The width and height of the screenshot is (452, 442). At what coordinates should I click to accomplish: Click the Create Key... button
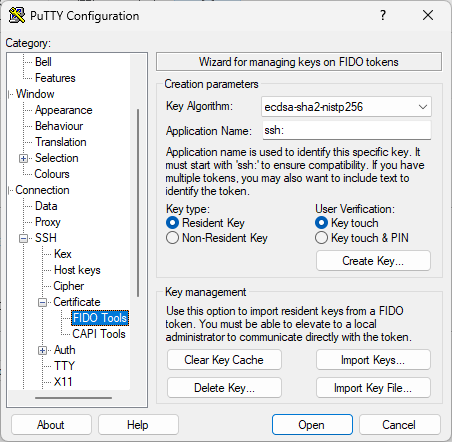[373, 261]
